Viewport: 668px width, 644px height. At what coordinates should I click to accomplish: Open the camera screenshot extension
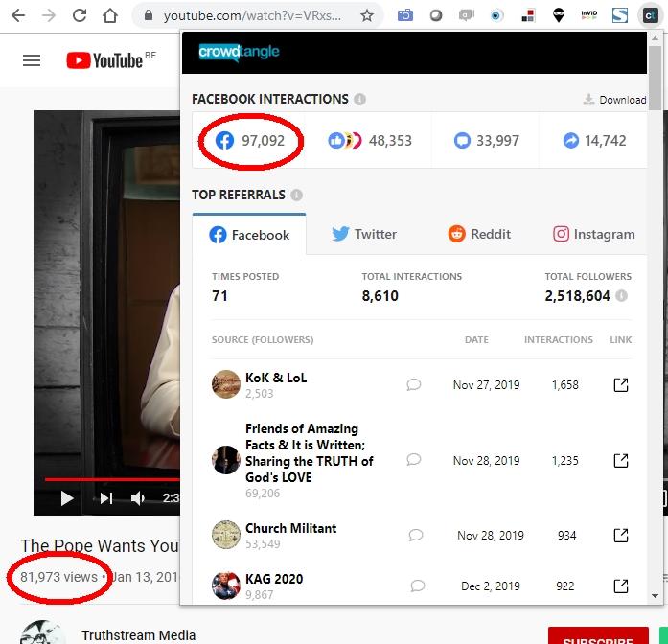(x=404, y=15)
